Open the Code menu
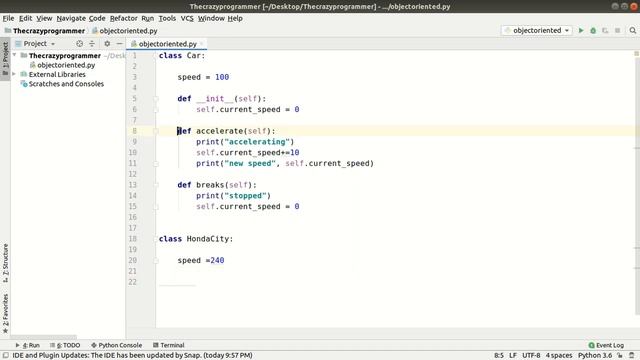Image resolution: width=640 pixels, height=360 pixels. (x=97, y=18)
